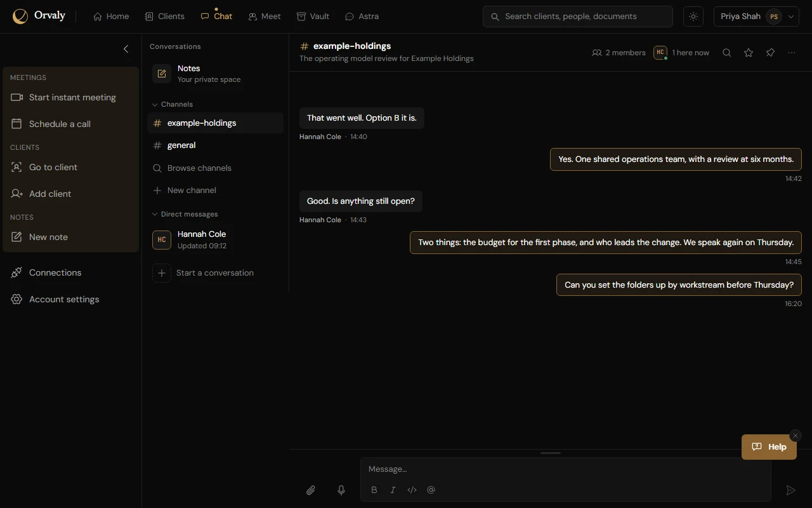Viewport: 812px width, 508px height.
Task: Collapse the Channels section
Action: (x=172, y=104)
